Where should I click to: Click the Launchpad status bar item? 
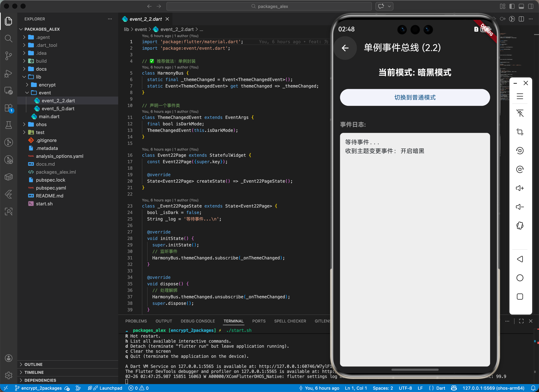point(110,388)
